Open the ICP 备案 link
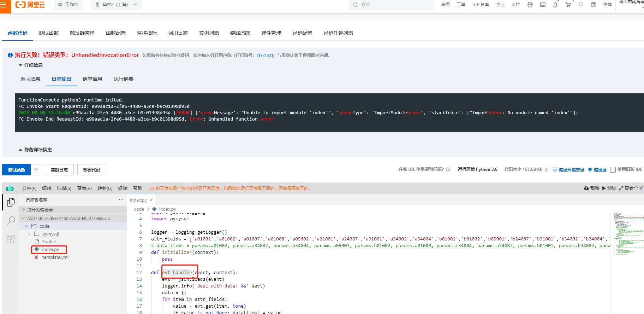The width and height of the screenshot is (644, 314). click(x=481, y=5)
